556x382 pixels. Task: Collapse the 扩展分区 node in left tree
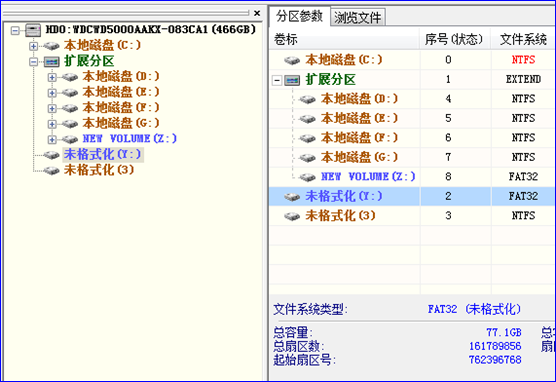(33, 62)
